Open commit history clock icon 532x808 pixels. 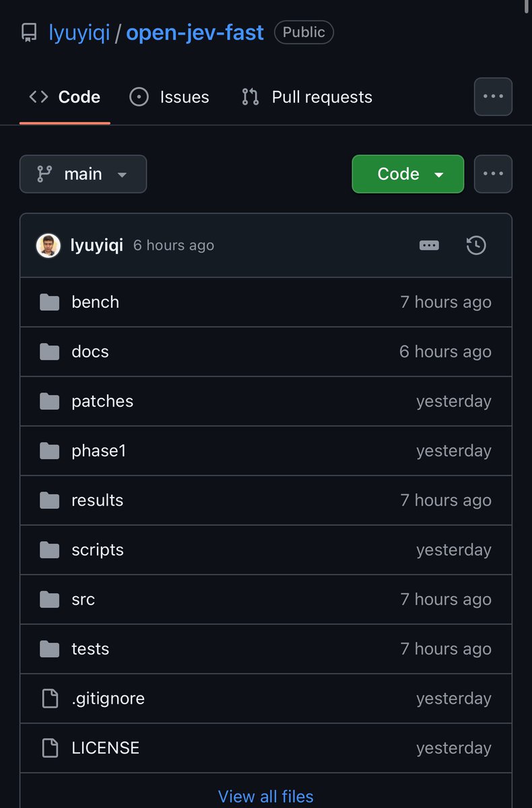(x=476, y=245)
